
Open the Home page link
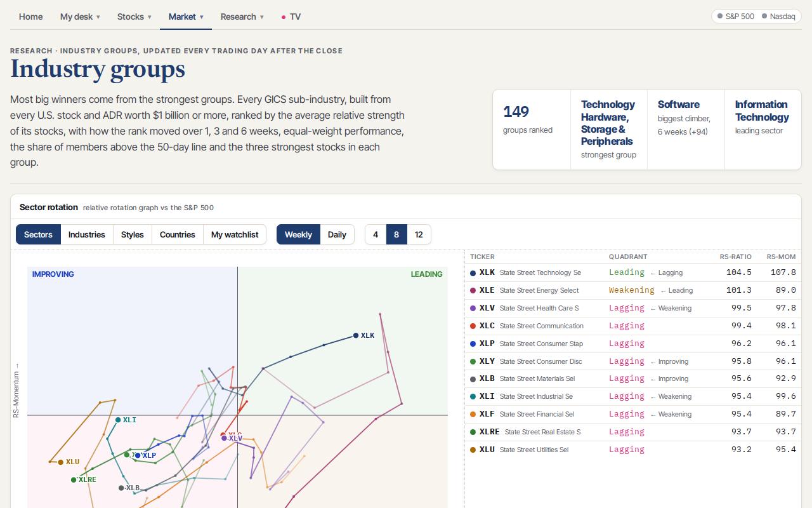point(31,17)
